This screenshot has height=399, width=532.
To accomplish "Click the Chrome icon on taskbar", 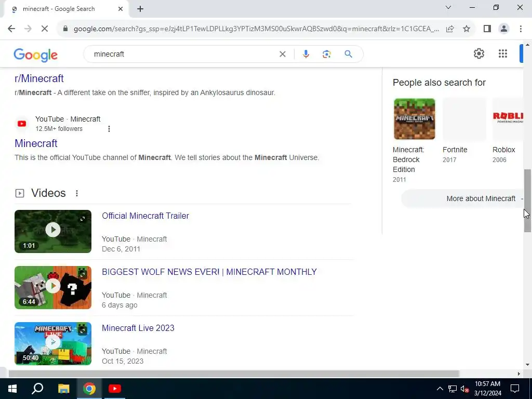I will point(89,389).
